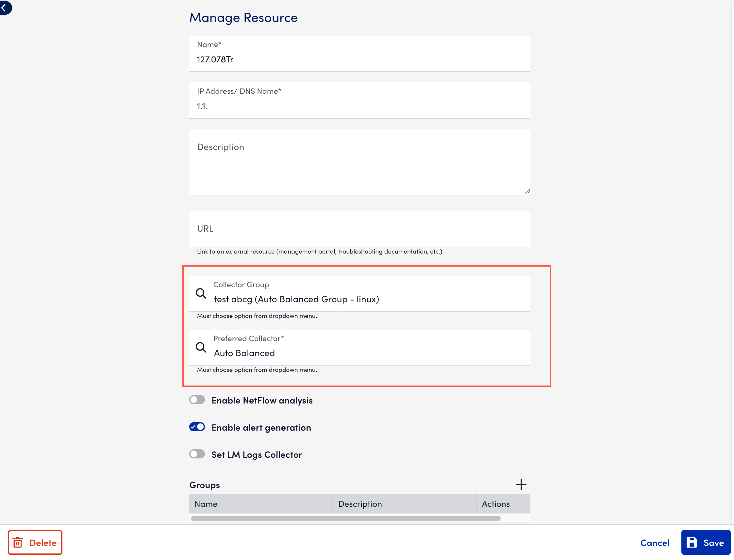Click the URL input field
This screenshot has height=560, width=734.
click(x=360, y=229)
